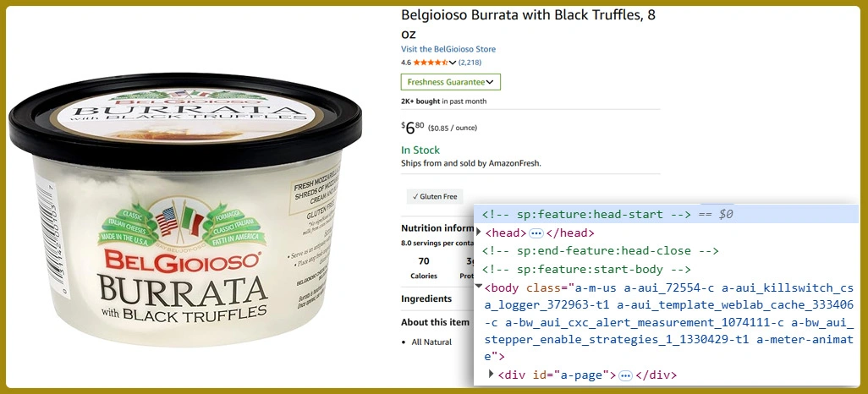The height and width of the screenshot is (394, 868).
Task: Open the 2,218 customer reviews link
Action: tap(470, 63)
